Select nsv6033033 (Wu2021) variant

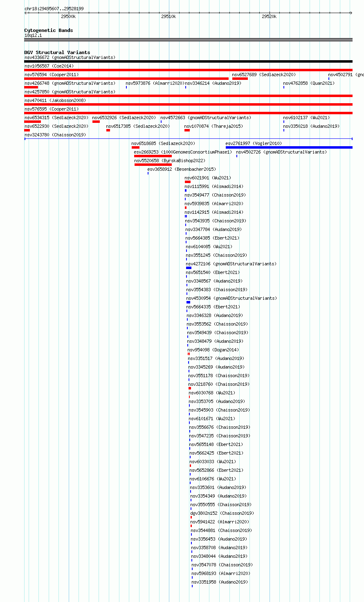tap(213, 462)
